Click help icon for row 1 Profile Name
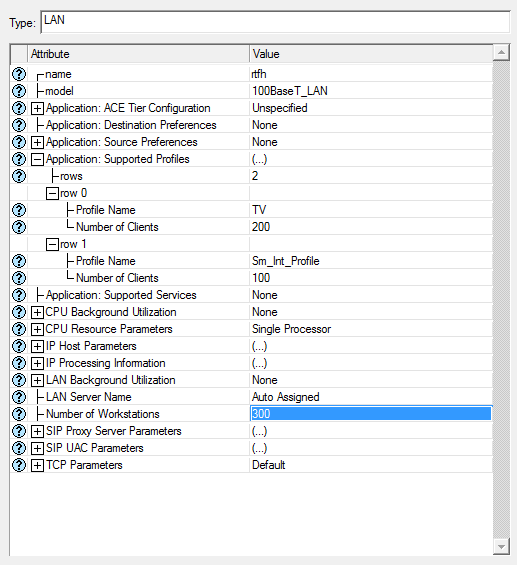 coord(19,261)
